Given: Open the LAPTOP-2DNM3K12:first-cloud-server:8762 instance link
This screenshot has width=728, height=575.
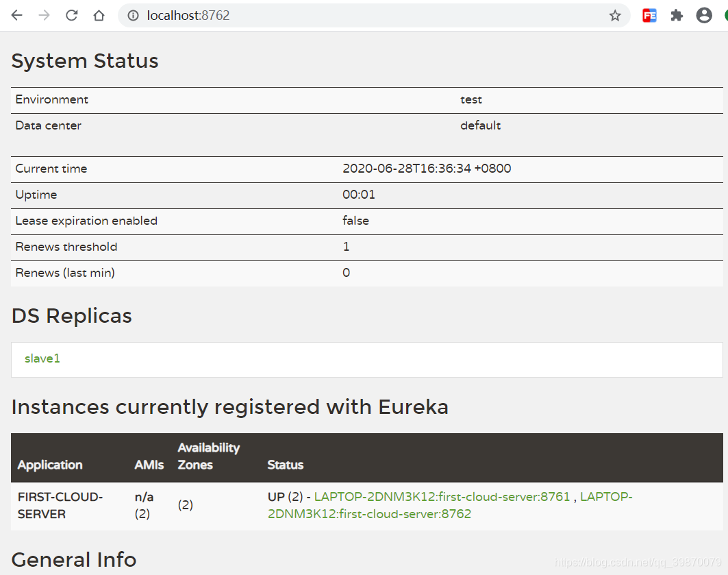Looking at the screenshot, I should pyautogui.click(x=370, y=514).
